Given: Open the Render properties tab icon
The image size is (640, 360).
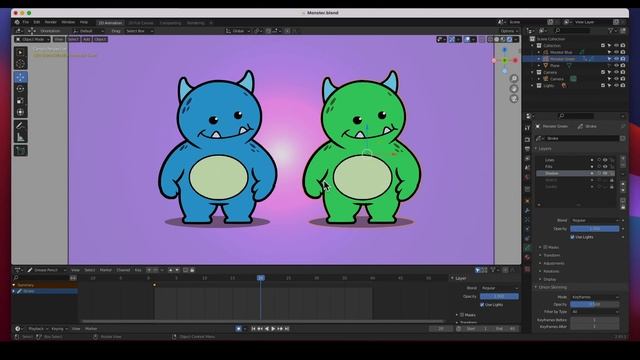Looking at the screenshot, I should point(527,140).
